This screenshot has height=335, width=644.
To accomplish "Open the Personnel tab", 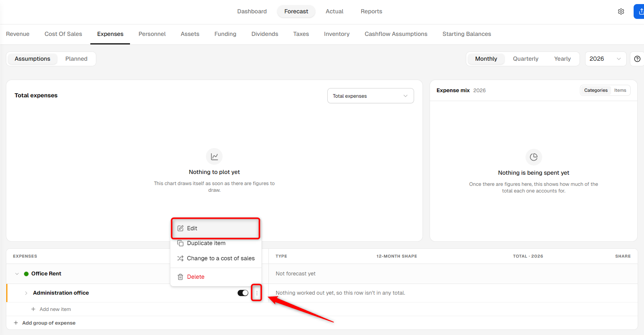I will [152, 34].
